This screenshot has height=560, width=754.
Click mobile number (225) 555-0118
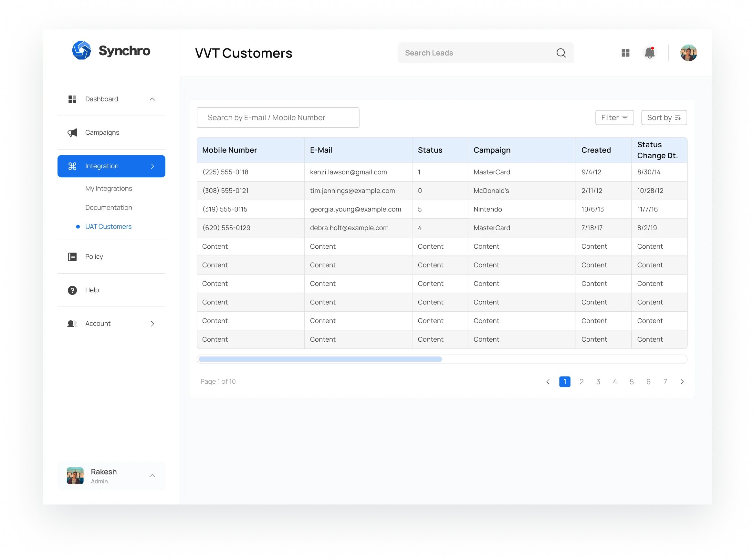[x=225, y=172]
